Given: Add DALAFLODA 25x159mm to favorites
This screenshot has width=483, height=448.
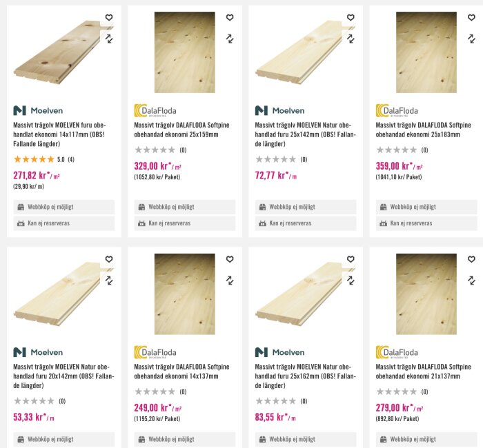Looking at the screenshot, I should pyautogui.click(x=230, y=17).
